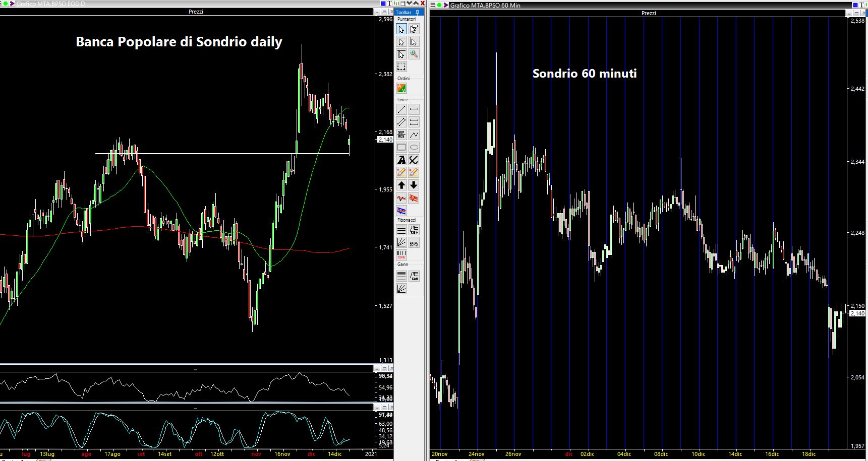868x461 pixels.
Task: Select the Fibonacci fan tool
Action: point(401,242)
